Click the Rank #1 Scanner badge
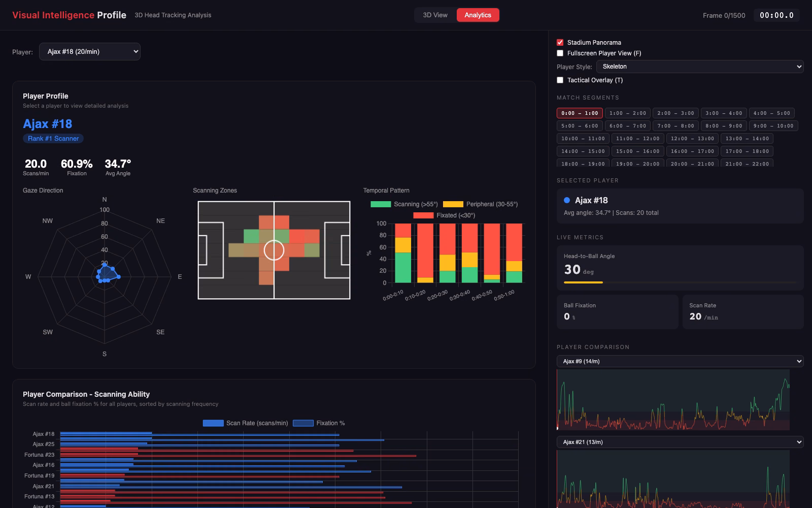 tap(53, 138)
